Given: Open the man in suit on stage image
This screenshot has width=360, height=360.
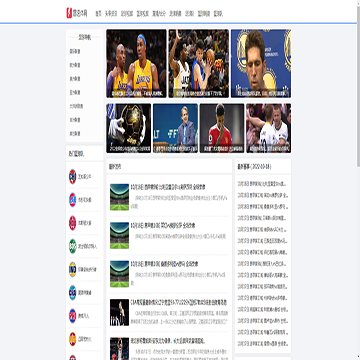Looking at the screenshot, I should (x=175, y=128).
